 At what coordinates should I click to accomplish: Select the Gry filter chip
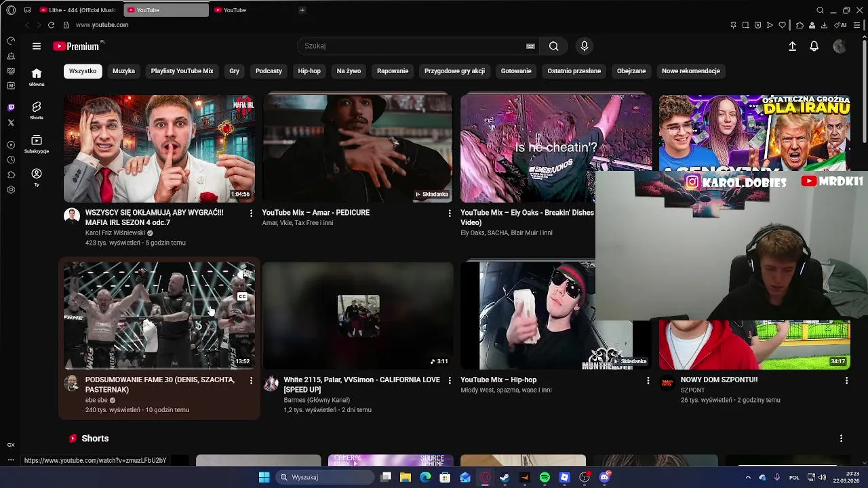[234, 71]
